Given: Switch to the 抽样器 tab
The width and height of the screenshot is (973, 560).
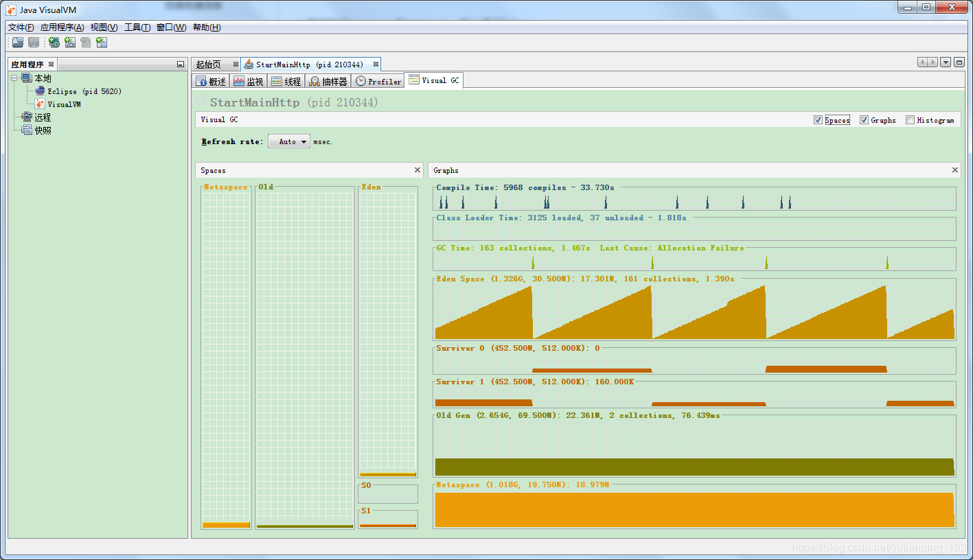Looking at the screenshot, I should click(x=328, y=81).
